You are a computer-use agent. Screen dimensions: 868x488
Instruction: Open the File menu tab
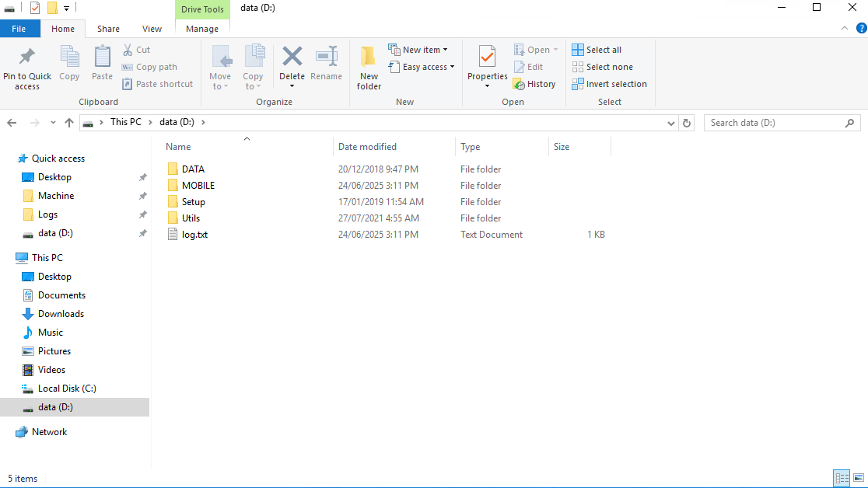(x=19, y=29)
